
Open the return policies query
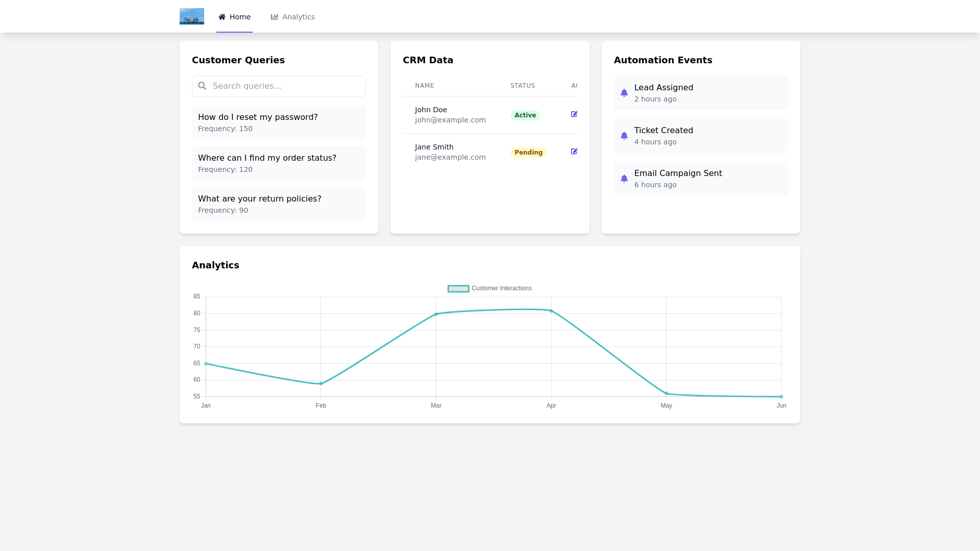click(x=279, y=204)
